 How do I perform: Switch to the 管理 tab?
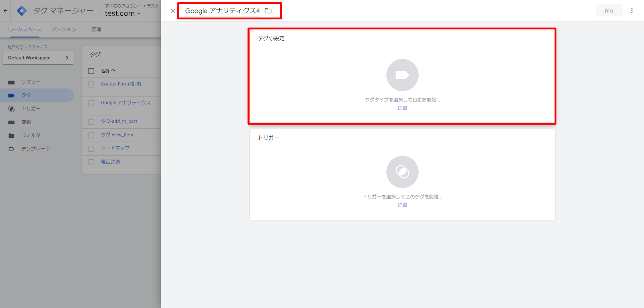pos(96,29)
